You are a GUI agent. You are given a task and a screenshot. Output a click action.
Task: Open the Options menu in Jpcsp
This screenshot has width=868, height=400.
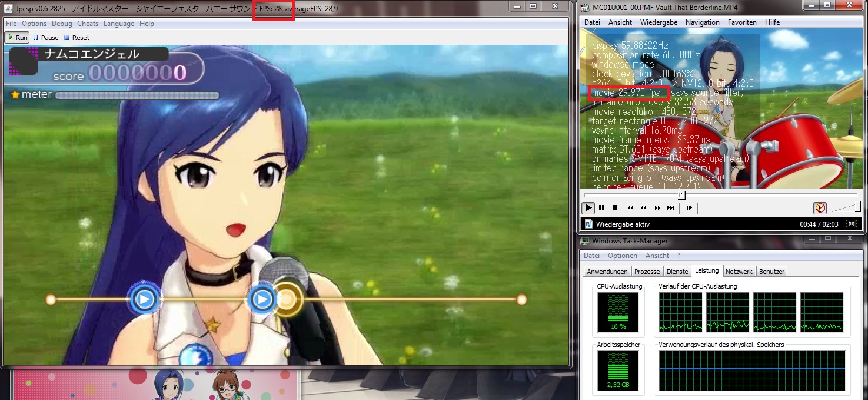(34, 24)
